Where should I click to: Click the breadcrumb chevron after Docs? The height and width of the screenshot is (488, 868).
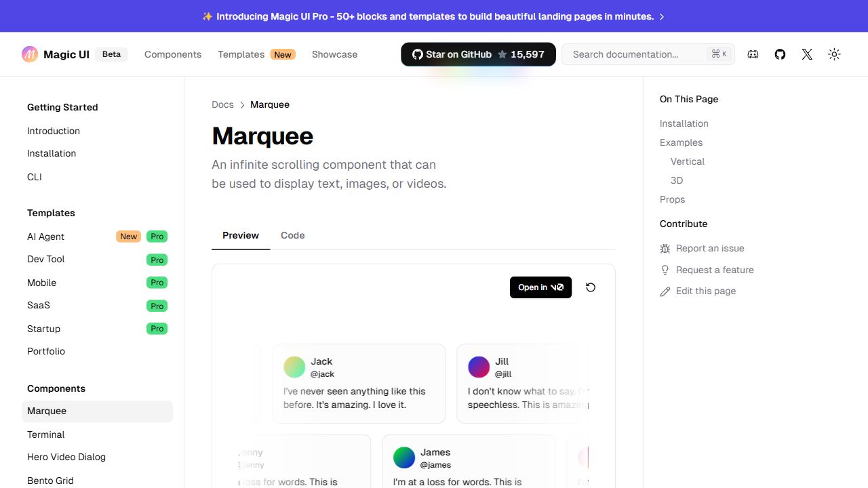point(242,105)
